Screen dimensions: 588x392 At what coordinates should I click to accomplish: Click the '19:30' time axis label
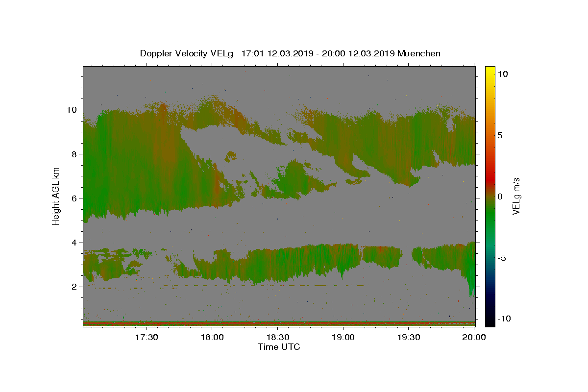(x=409, y=337)
